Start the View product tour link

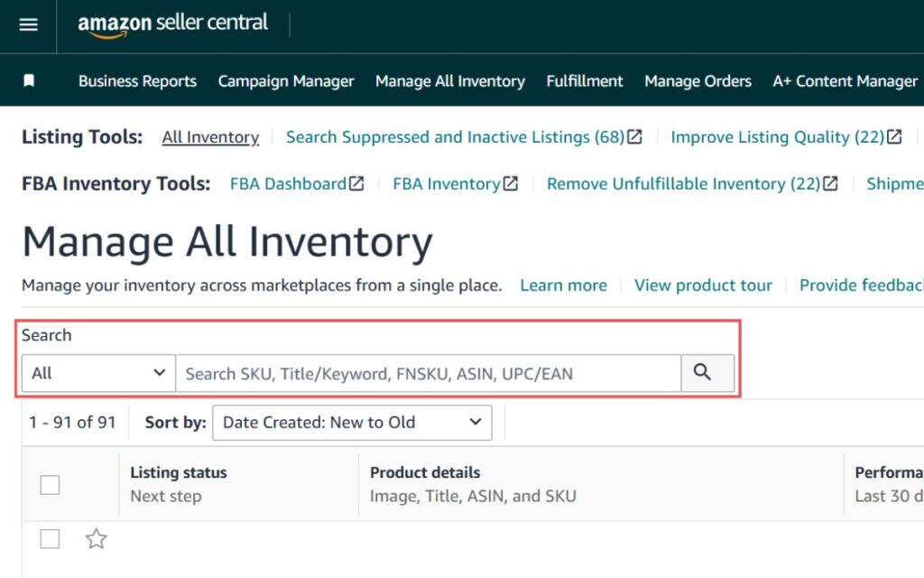[x=703, y=285]
